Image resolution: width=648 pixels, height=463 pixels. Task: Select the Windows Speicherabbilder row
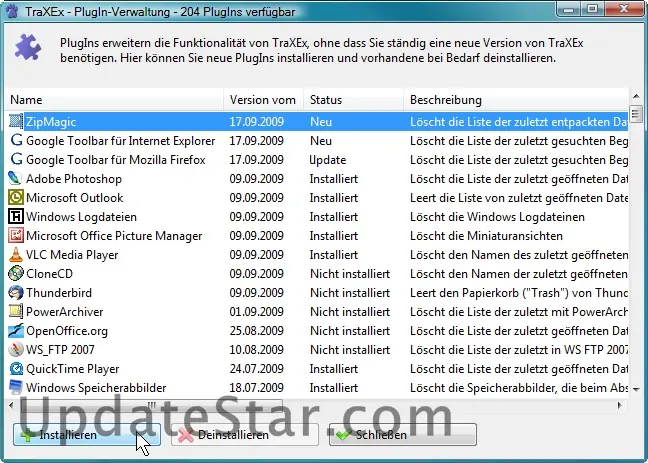coord(317,388)
